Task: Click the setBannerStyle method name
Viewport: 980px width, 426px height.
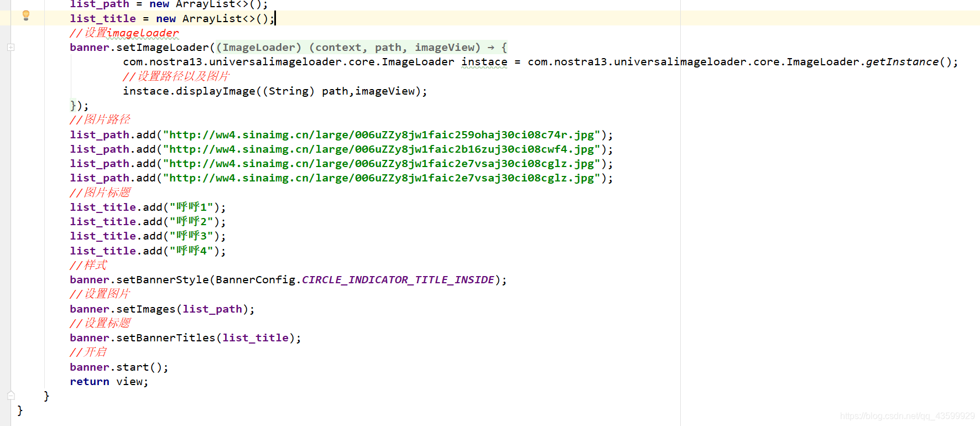Action: point(163,280)
